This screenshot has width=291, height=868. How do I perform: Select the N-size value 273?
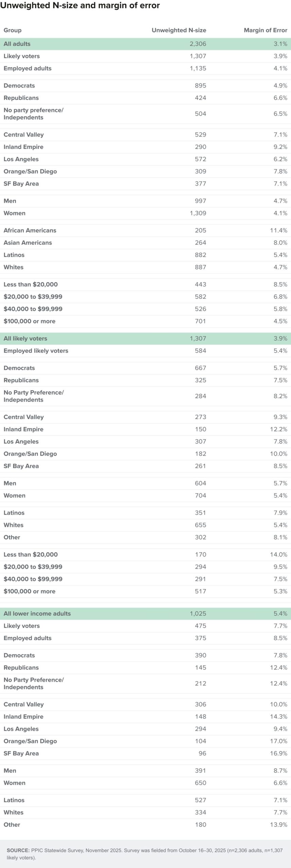200,417
